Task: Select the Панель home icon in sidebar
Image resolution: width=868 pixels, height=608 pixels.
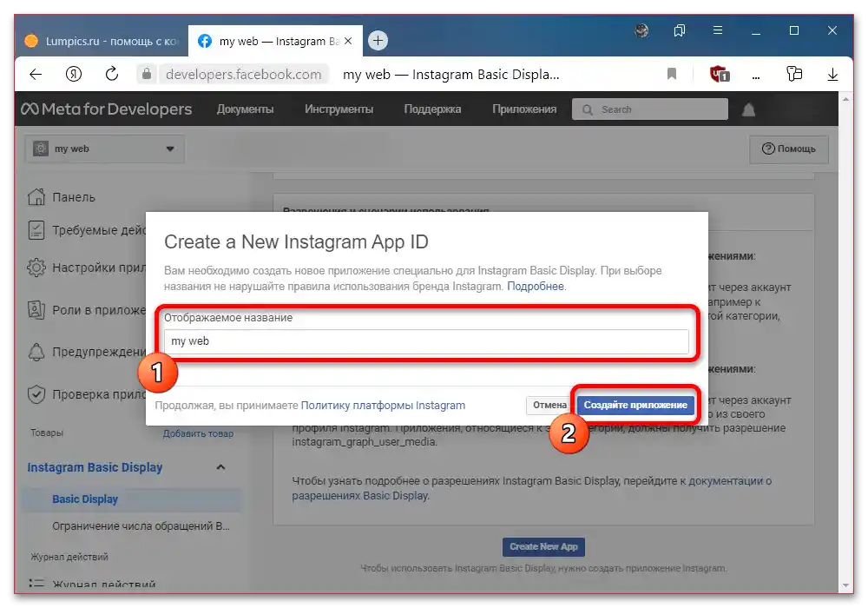Action: (35, 197)
